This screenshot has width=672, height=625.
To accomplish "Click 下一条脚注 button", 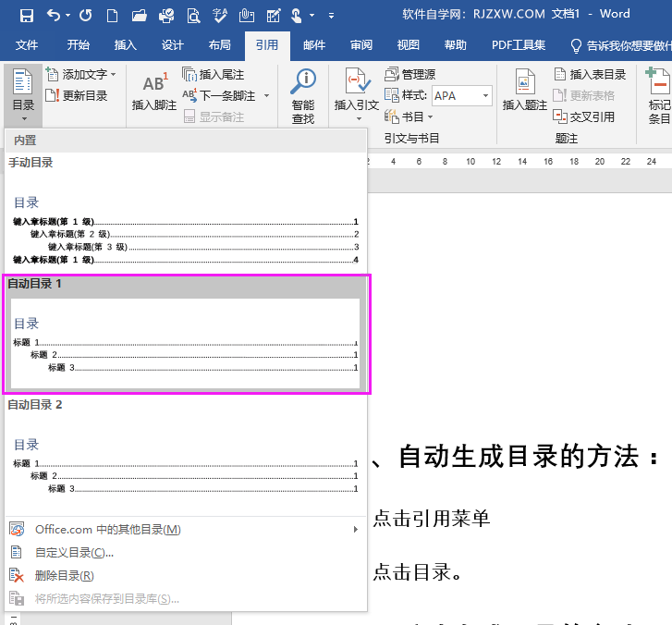I will pyautogui.click(x=219, y=95).
